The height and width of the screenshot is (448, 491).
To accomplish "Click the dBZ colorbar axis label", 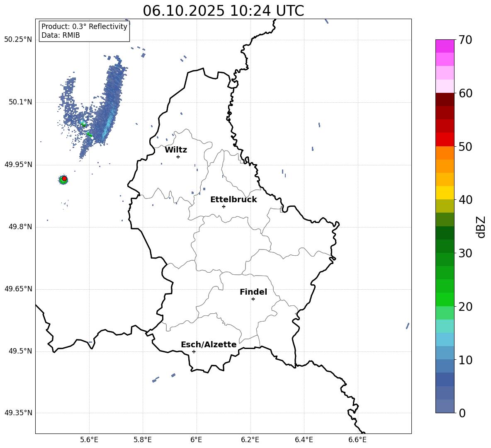I will pyautogui.click(x=481, y=227).
